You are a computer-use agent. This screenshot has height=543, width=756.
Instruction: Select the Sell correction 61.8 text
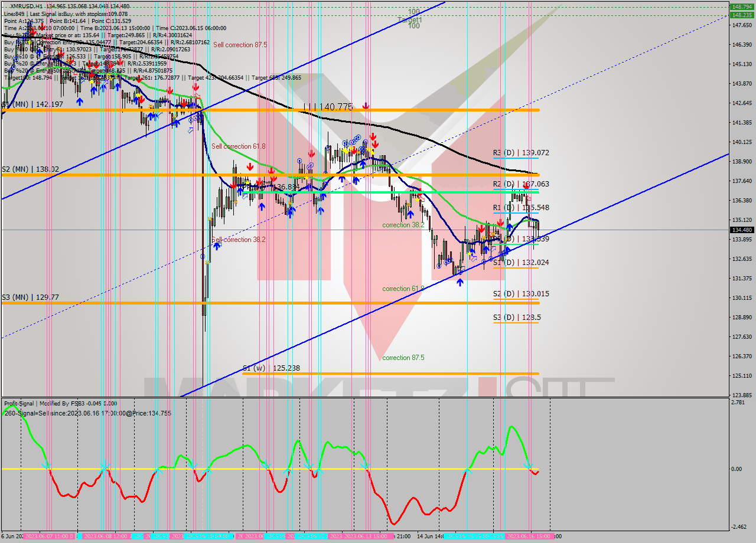click(238, 146)
